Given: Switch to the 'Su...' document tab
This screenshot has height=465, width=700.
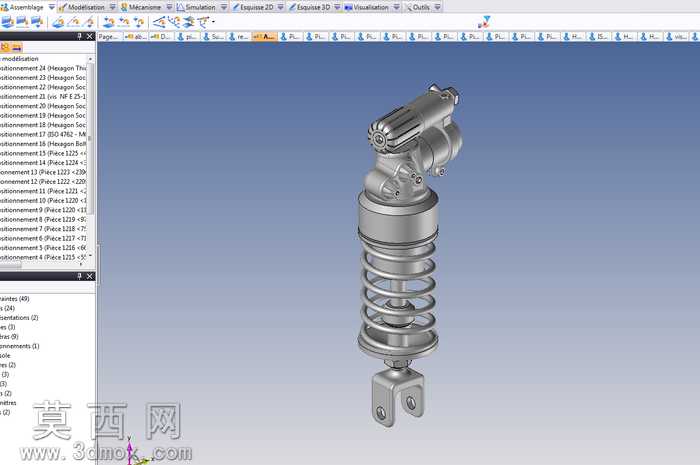Looking at the screenshot, I should (x=213, y=37).
